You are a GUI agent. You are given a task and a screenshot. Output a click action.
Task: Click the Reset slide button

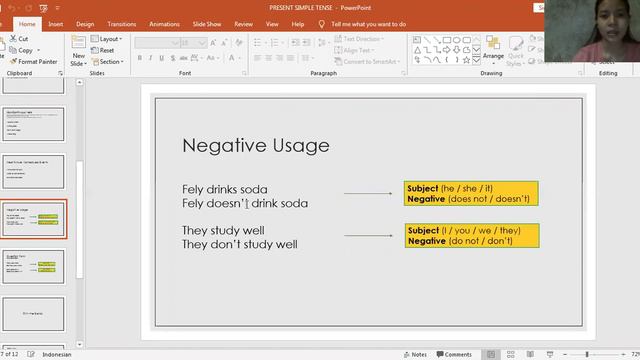(x=102, y=50)
